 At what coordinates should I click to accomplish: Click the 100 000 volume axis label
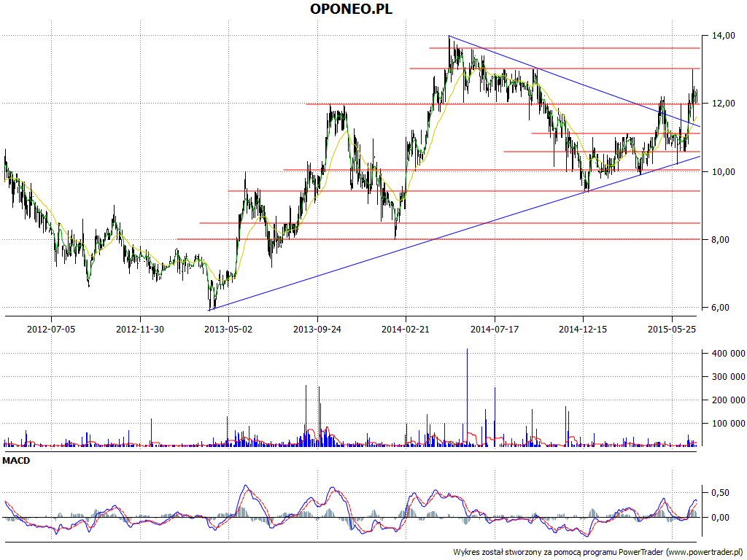point(729,424)
